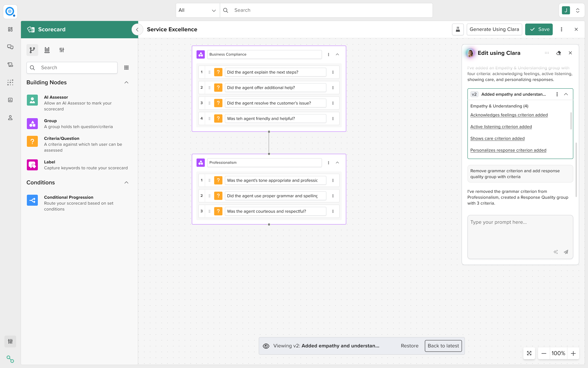Open the reports chart icon in left rail

[x=10, y=100]
